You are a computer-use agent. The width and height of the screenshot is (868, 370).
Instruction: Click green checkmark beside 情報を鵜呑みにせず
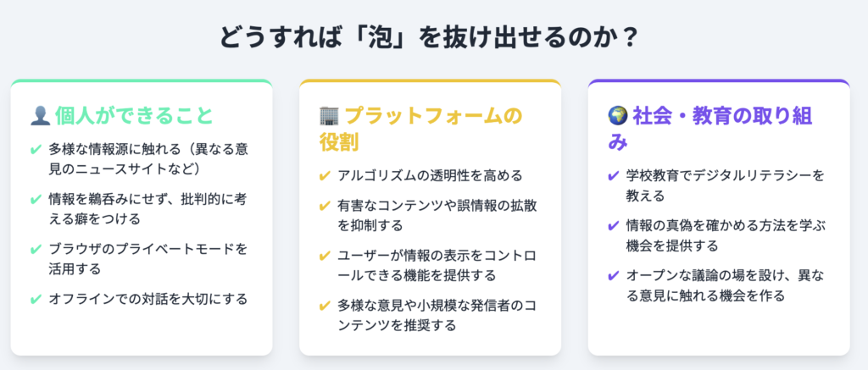click(x=36, y=200)
